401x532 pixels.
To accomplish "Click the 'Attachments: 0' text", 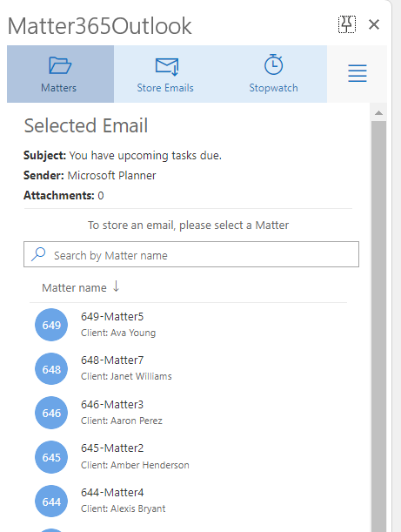I will (63, 195).
